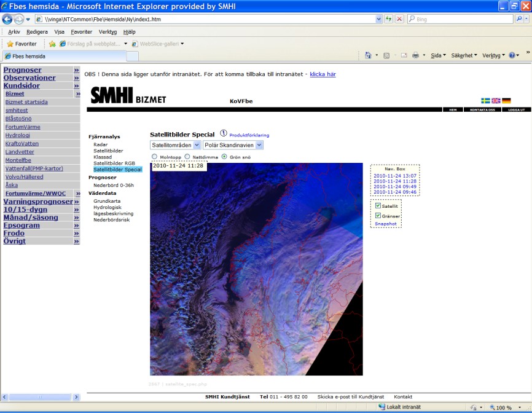532x413 pixels.
Task: Click sidebar scrollbar right arrow
Action: (76, 397)
